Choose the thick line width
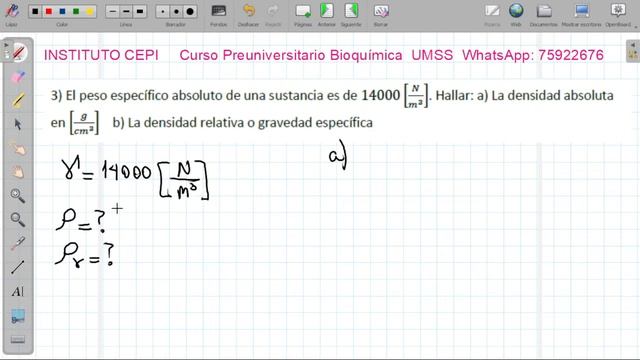Screen dimensions: 640x360 140,11
